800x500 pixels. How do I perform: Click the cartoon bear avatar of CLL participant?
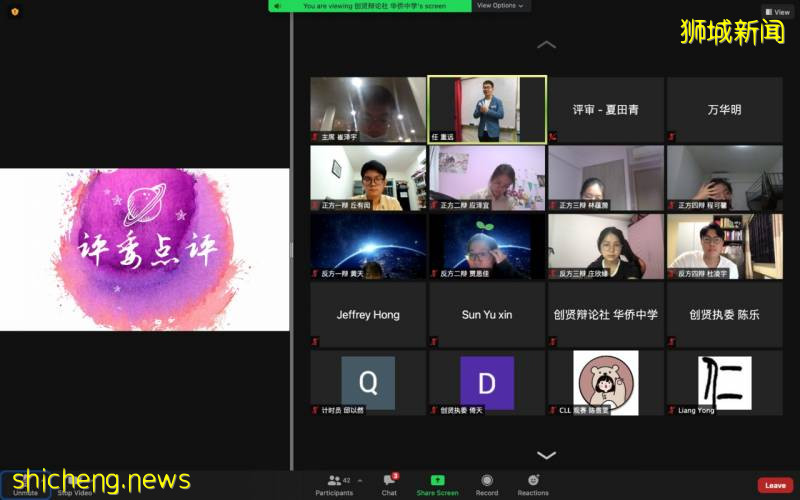click(x=606, y=383)
